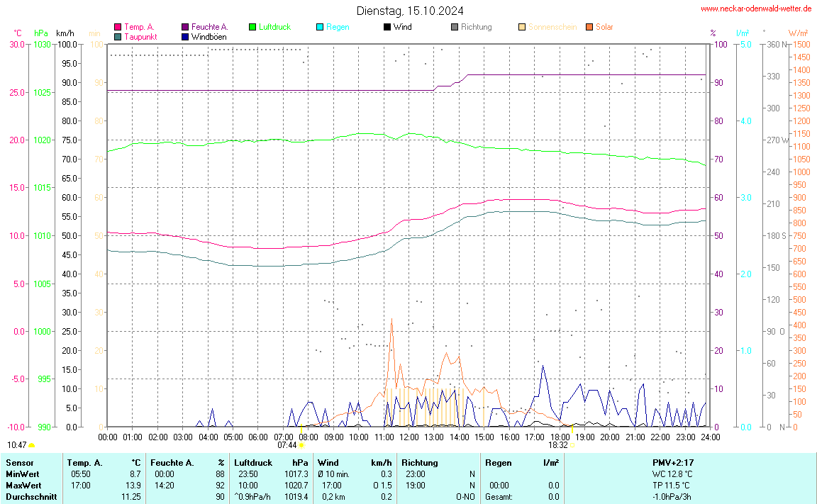Click the cyan Regen legend square
Image resolution: width=817 pixels, height=504 pixels.
pos(320,27)
